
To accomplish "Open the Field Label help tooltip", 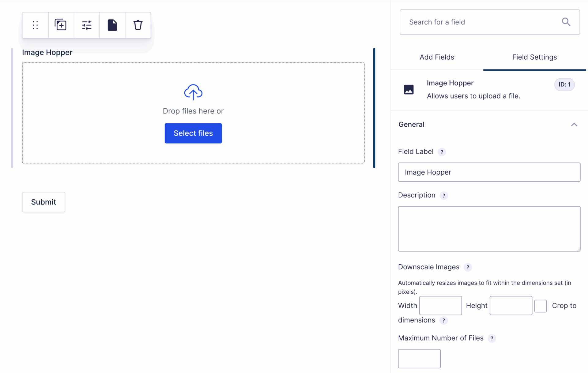I will tap(442, 152).
